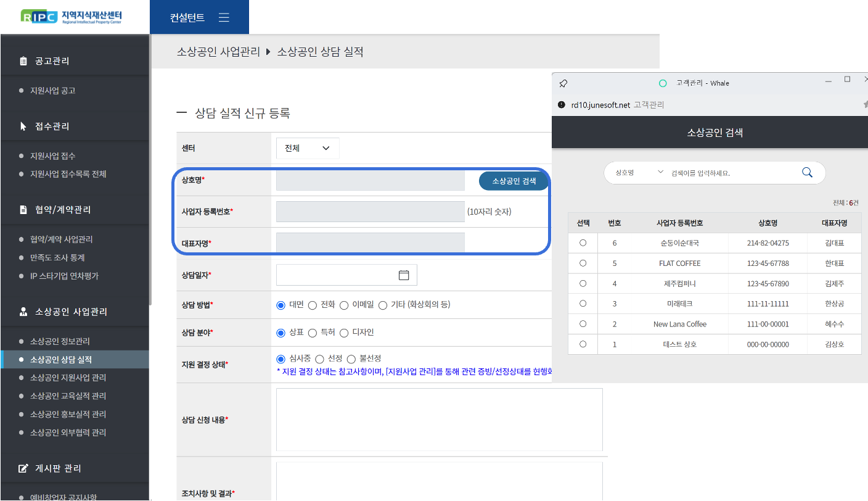Click the person icon next to 소상공인 사업관리
868x501 pixels.
pos(23,312)
